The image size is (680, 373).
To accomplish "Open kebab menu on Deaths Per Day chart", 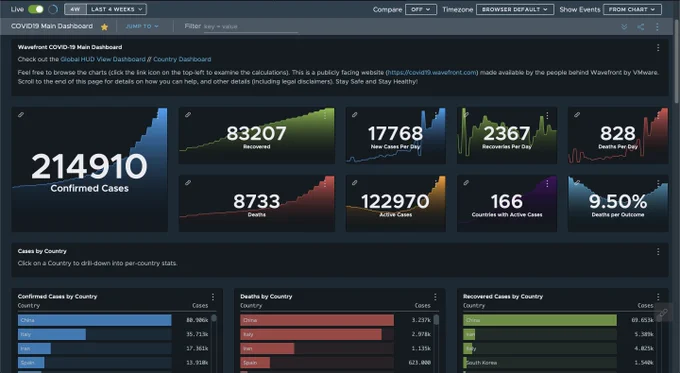I will point(658,115).
